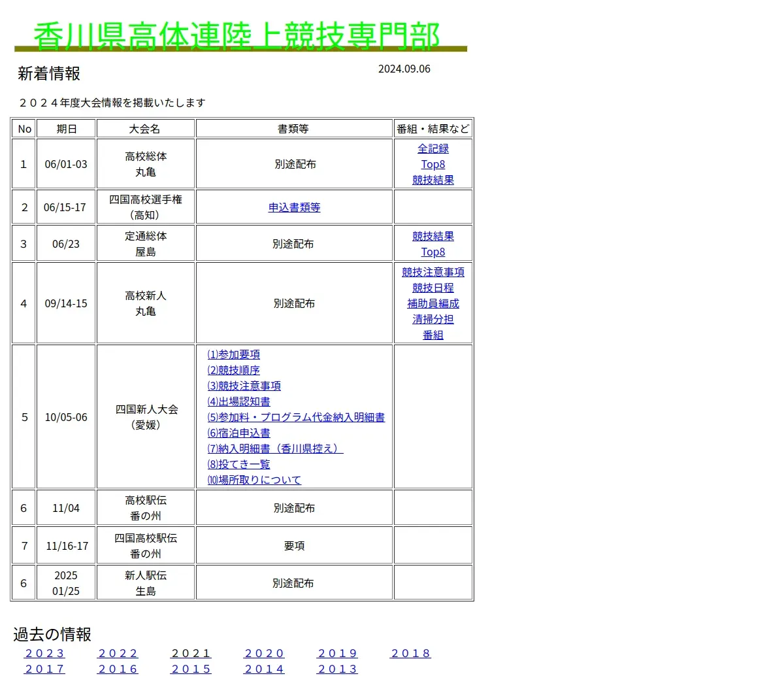Open 競技日程 link for 高校新人

tap(433, 288)
